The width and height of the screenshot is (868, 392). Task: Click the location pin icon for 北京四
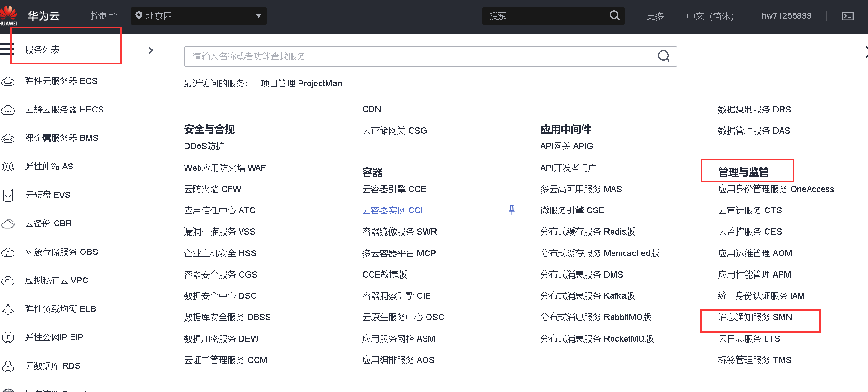(139, 15)
